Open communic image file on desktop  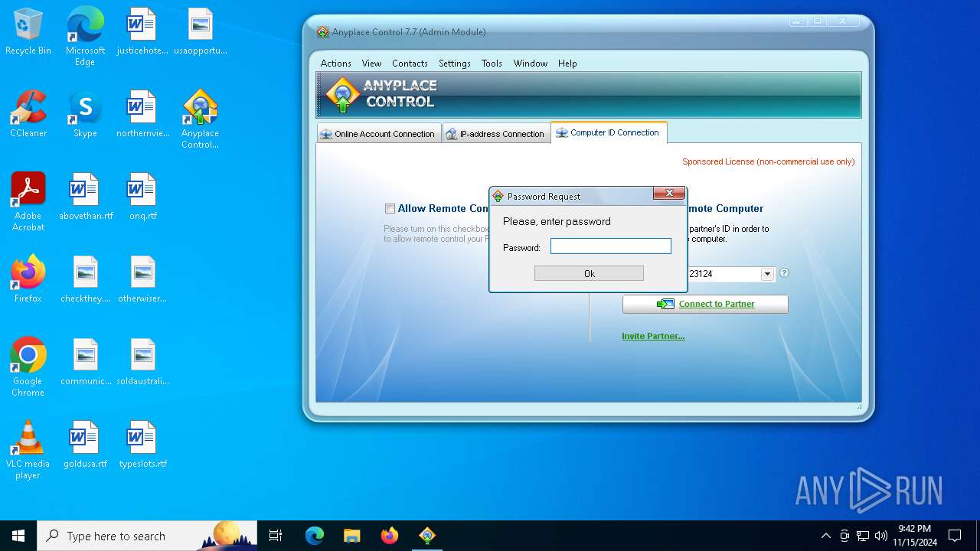85,362
